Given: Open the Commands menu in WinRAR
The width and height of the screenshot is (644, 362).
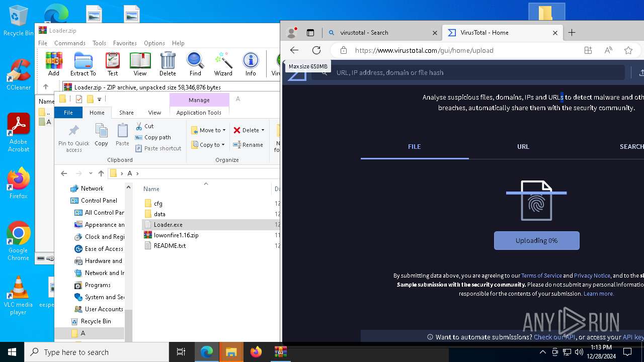Looking at the screenshot, I should (x=70, y=43).
